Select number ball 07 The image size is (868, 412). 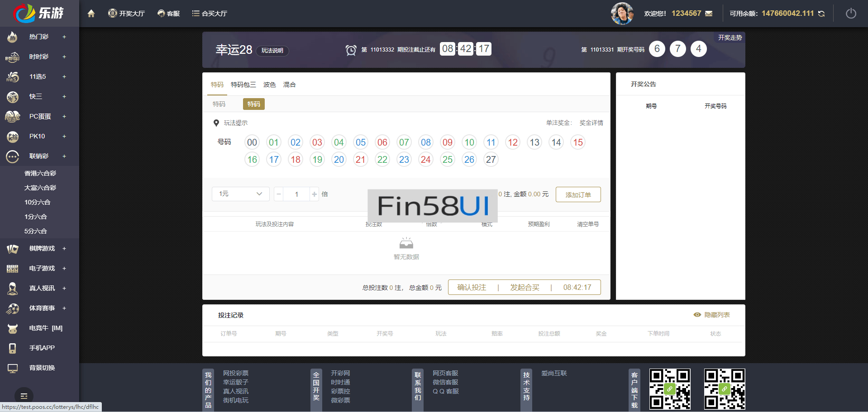tap(404, 142)
